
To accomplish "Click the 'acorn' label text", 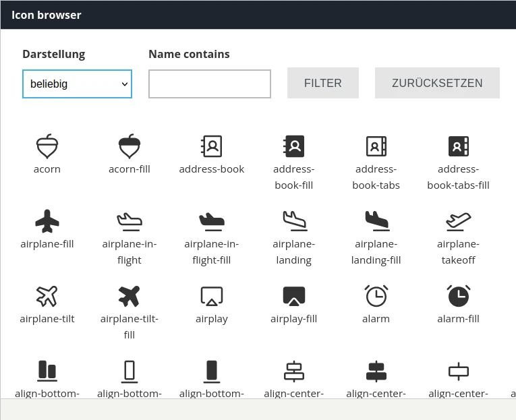I will click(x=47, y=169).
